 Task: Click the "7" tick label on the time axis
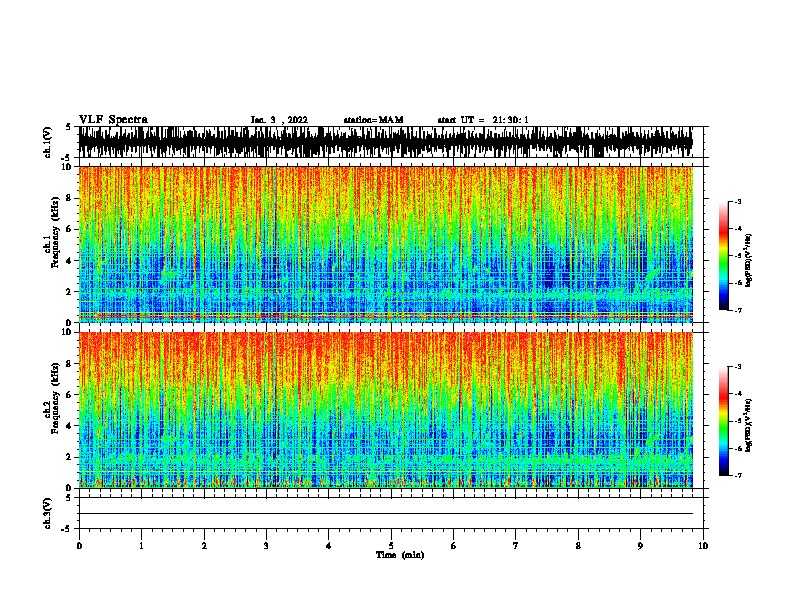pos(516,546)
